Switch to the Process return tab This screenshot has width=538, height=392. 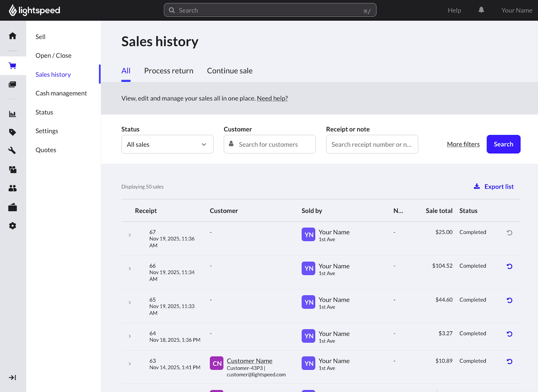(169, 71)
